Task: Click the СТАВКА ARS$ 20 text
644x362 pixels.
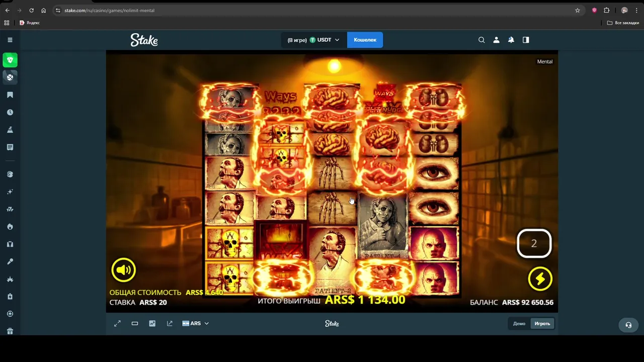Action: click(x=138, y=302)
